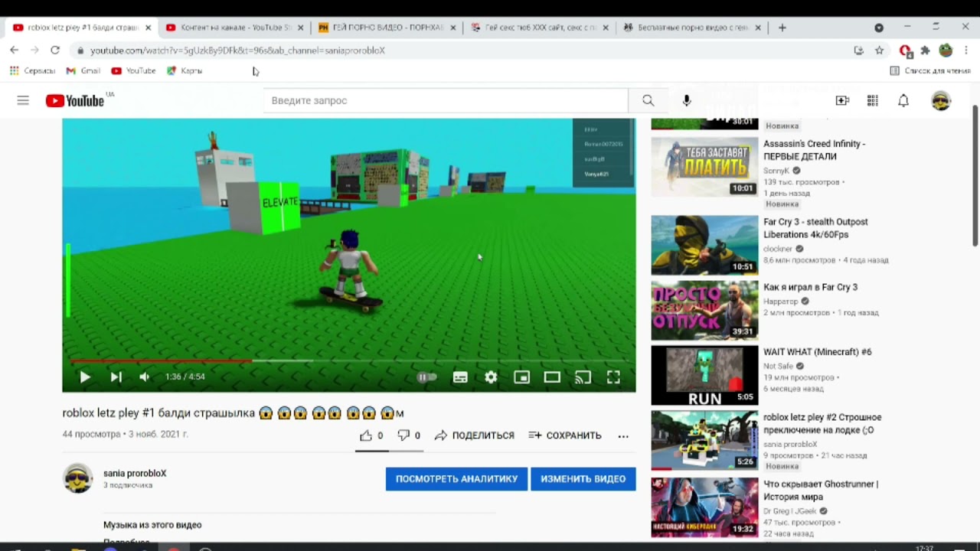Click Музыка из этого видео text

(x=152, y=525)
